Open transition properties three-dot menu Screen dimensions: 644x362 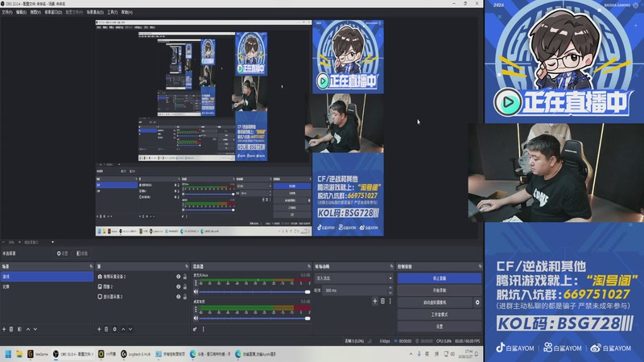pos(390,301)
